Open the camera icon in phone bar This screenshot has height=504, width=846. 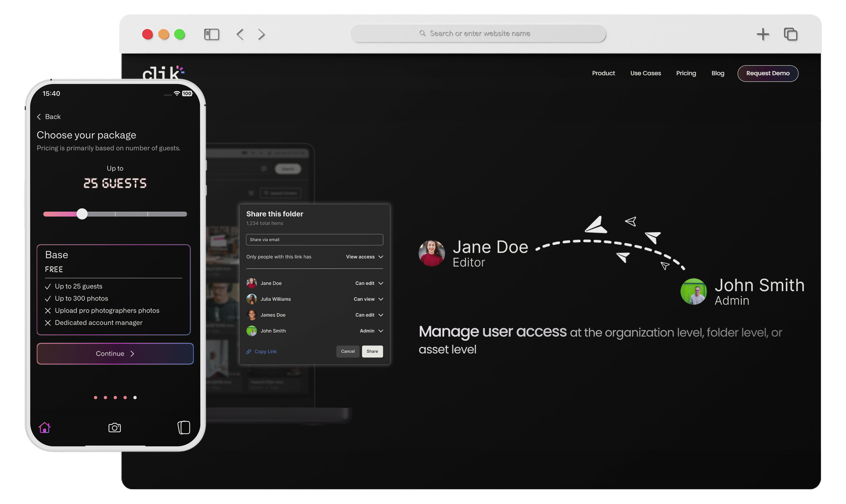point(114,428)
